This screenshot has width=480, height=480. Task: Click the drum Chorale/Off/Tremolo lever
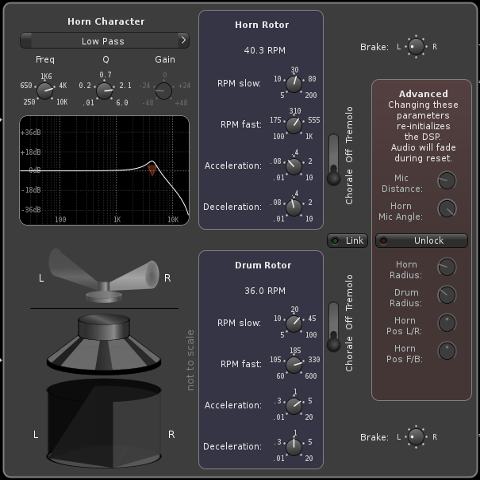(333, 327)
